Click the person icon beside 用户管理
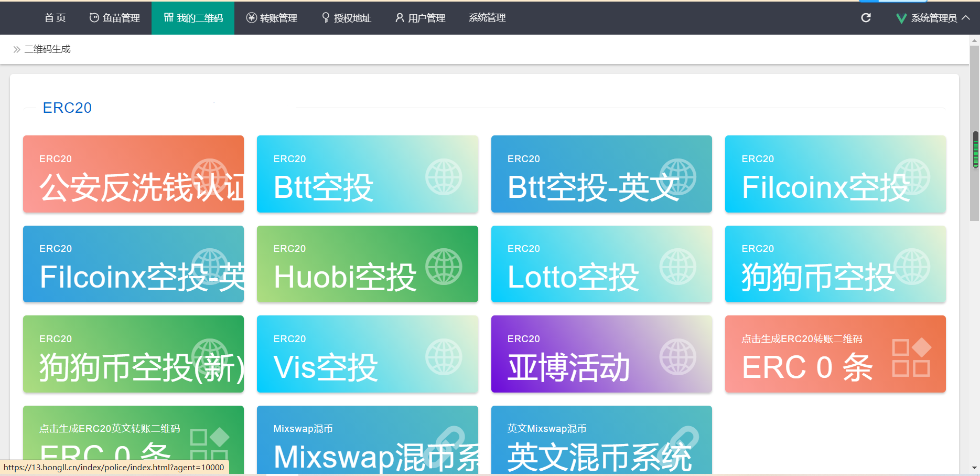Viewport: 980px width, 476px height. pyautogui.click(x=400, y=18)
